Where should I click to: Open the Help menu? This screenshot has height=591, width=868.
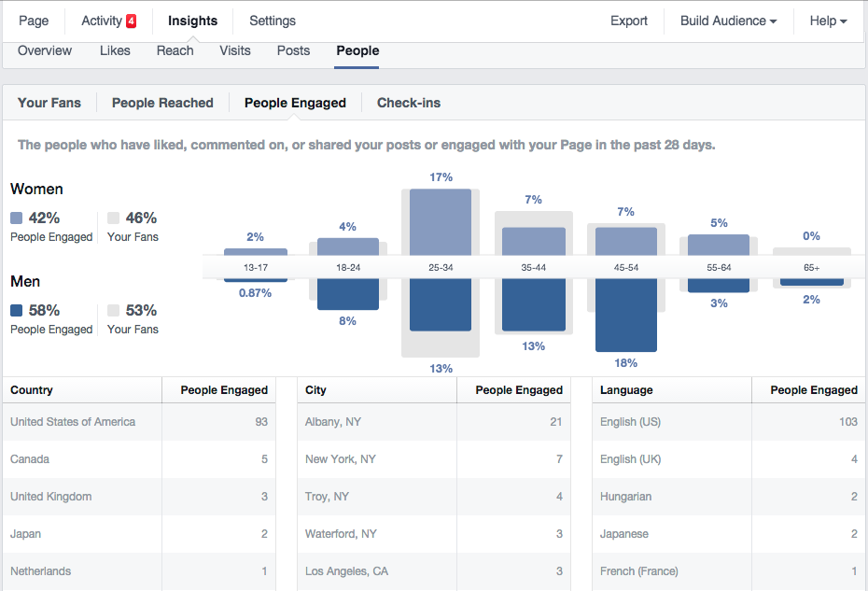tap(827, 20)
